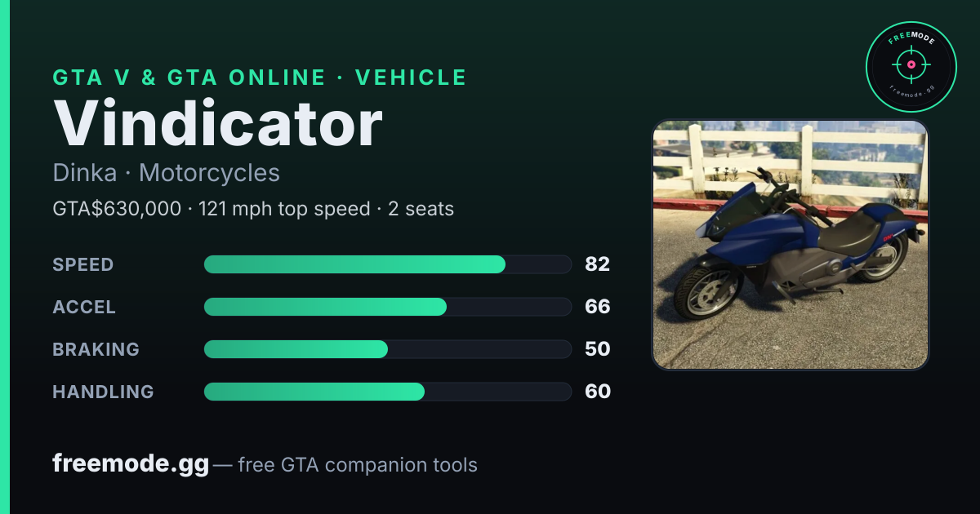Click the Braking stat bar
Screen dimensions: 980x514
[387, 349]
